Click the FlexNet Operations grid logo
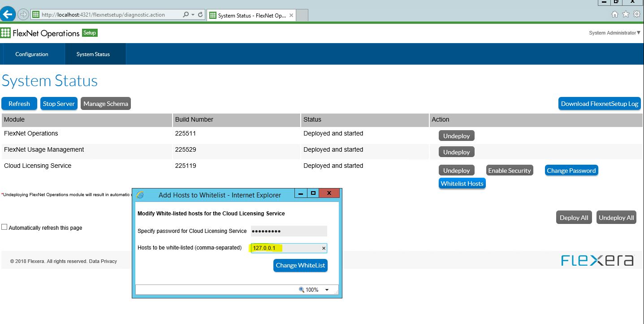The height and width of the screenshot is (324, 644). tap(5, 33)
